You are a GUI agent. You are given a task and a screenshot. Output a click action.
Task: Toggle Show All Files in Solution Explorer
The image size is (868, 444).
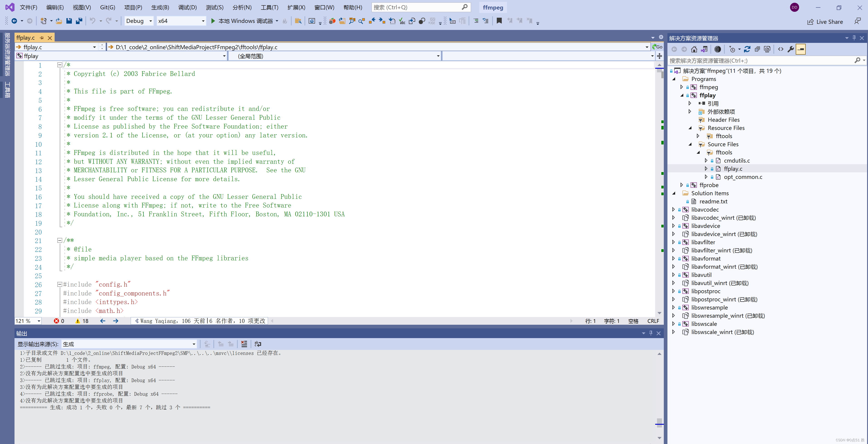767,49
